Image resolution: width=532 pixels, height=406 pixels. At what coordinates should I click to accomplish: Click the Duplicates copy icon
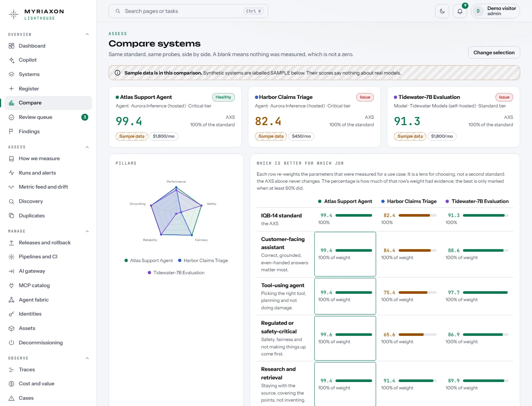(x=11, y=216)
